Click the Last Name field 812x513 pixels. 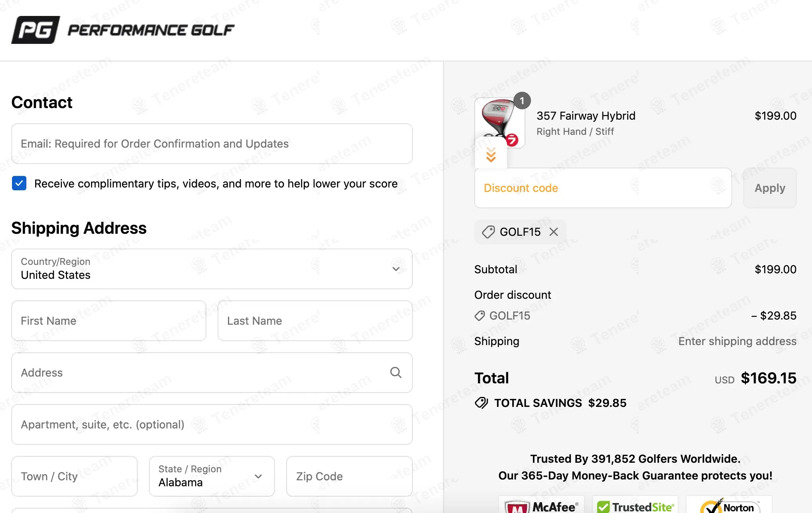pyautogui.click(x=315, y=321)
